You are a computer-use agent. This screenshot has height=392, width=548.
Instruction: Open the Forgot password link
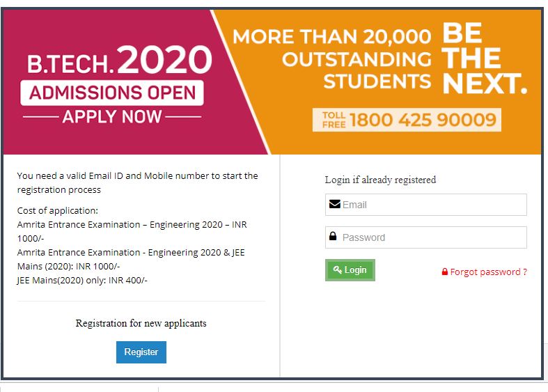click(488, 272)
